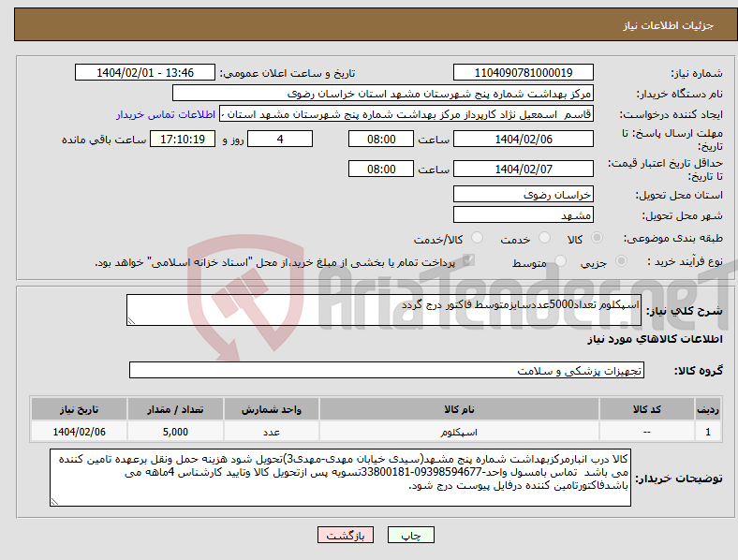Image resolution: width=738 pixels, height=560 pixels.
Task: Click the عدد unit cell
Action: [x=272, y=432]
